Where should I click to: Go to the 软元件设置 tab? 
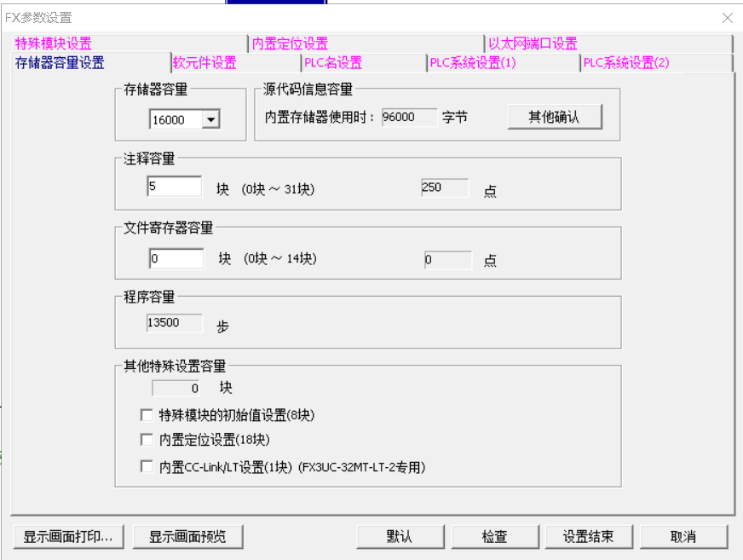[204, 63]
